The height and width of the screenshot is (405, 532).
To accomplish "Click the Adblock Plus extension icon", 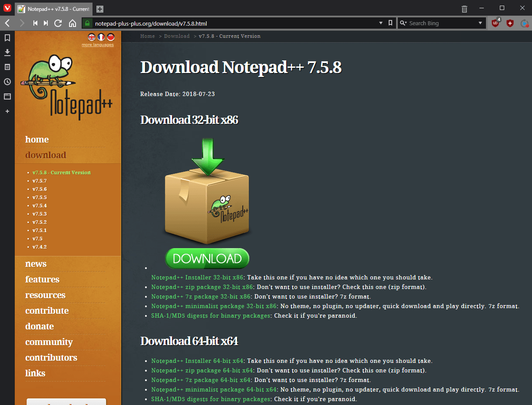I will click(509, 23).
